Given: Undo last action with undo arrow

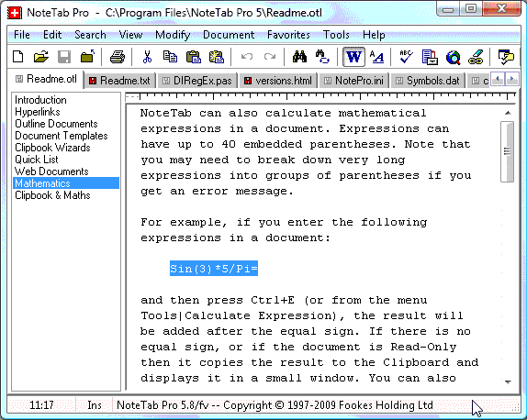Looking at the screenshot, I should pyautogui.click(x=247, y=57).
